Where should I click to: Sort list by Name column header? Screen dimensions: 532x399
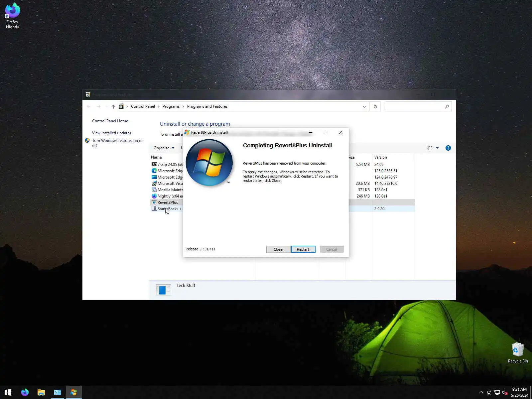[x=156, y=157]
